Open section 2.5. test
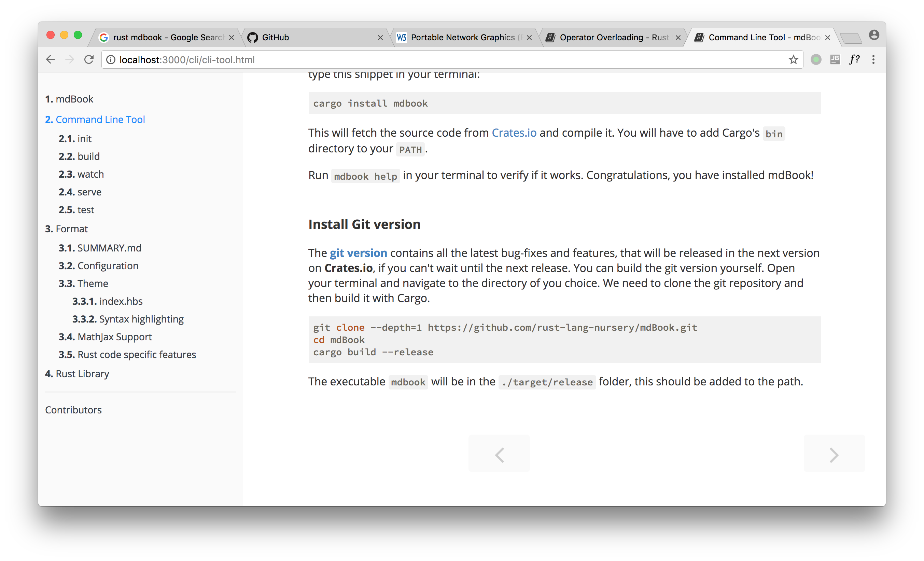 coord(76,209)
